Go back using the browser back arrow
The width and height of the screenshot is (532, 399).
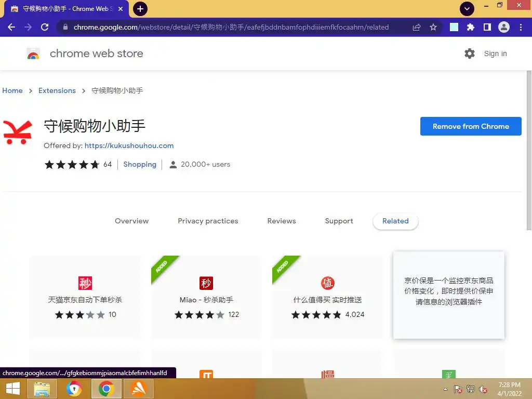click(11, 27)
